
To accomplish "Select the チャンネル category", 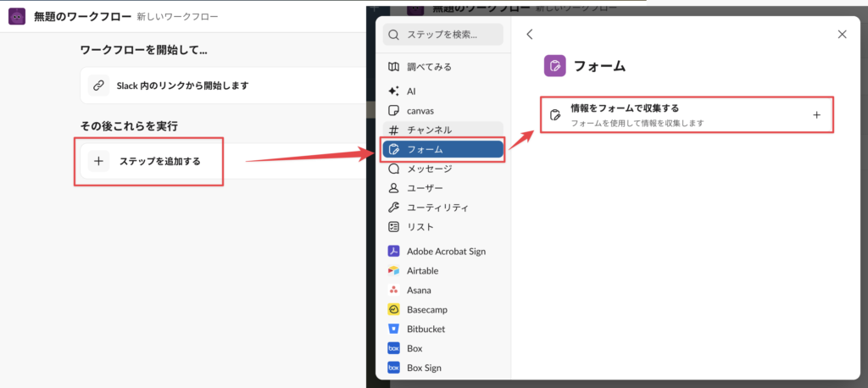I will (429, 130).
